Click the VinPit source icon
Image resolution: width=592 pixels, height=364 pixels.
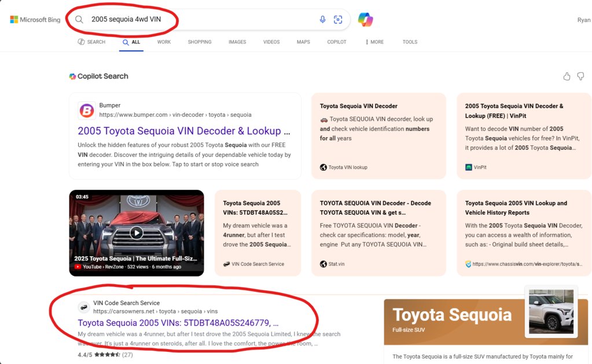(x=469, y=167)
